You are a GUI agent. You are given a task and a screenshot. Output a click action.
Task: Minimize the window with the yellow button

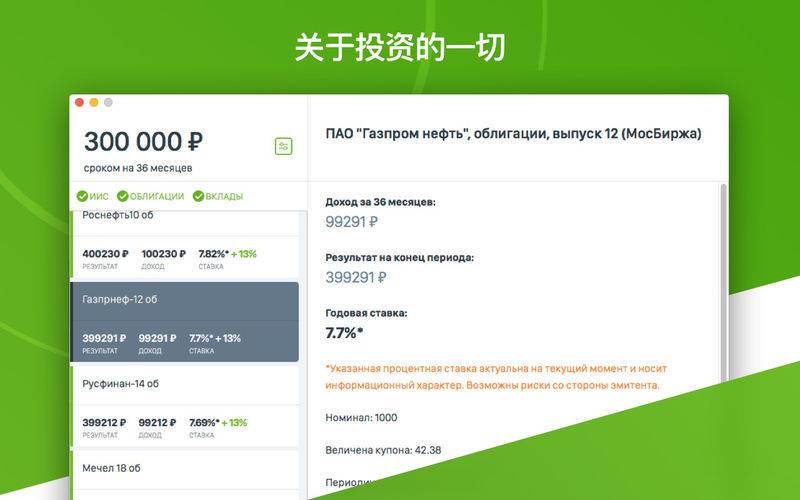[x=94, y=103]
